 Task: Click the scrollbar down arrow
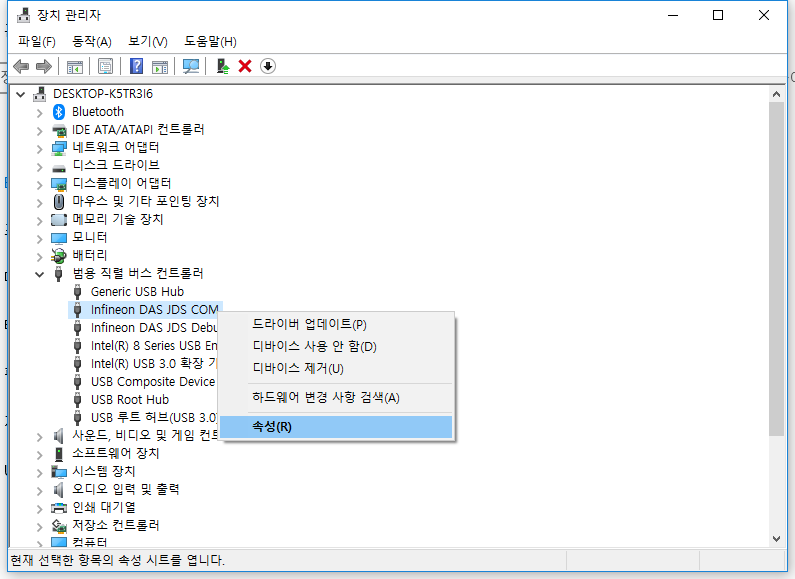point(776,538)
